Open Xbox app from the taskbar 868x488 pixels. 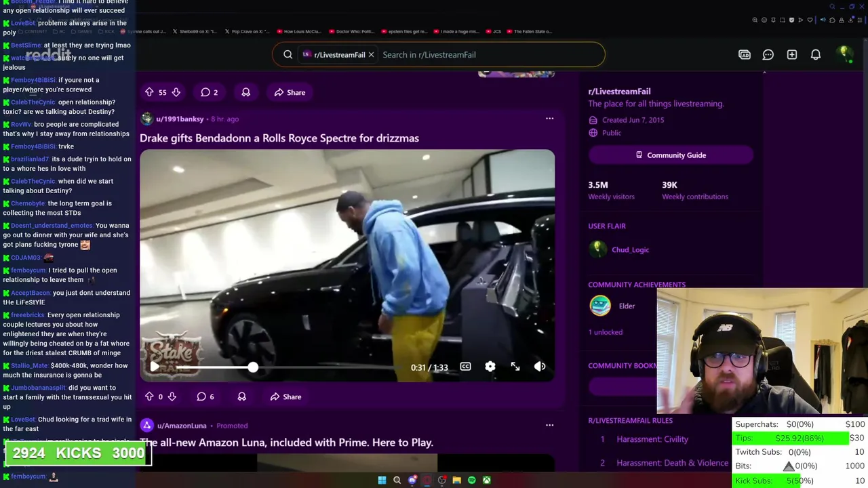487,480
